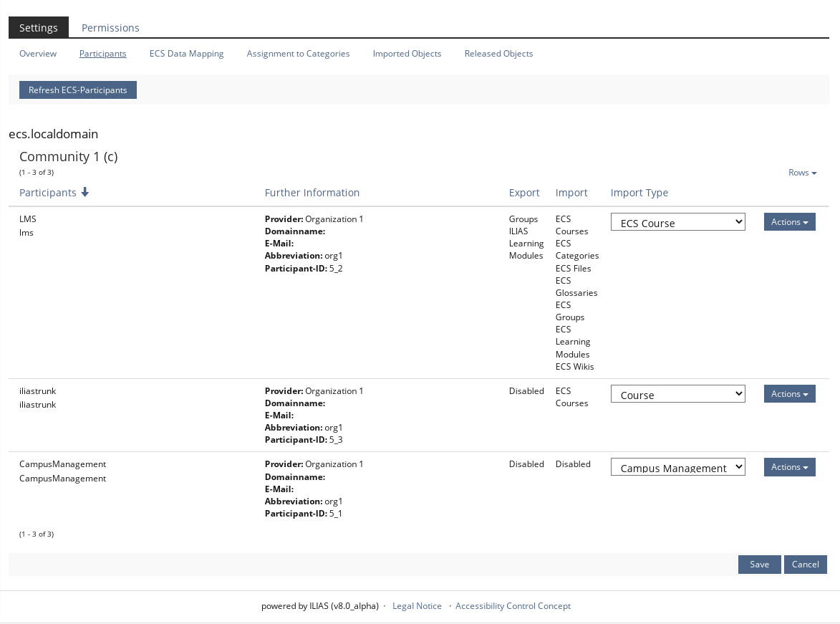Open the Accessibility Control Concept link
The width and height of the screenshot is (840, 624).
(513, 606)
